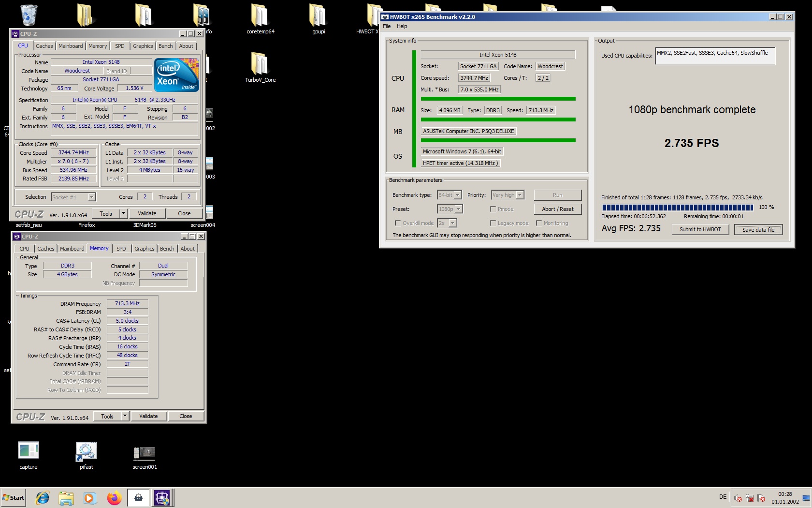Click the network tray icon with red X
Viewport: 812px width, 508px height.
point(750,498)
